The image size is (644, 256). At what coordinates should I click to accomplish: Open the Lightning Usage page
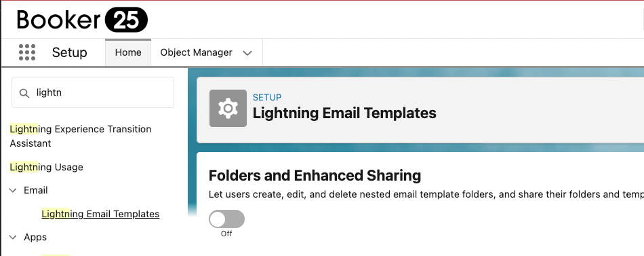tap(46, 167)
